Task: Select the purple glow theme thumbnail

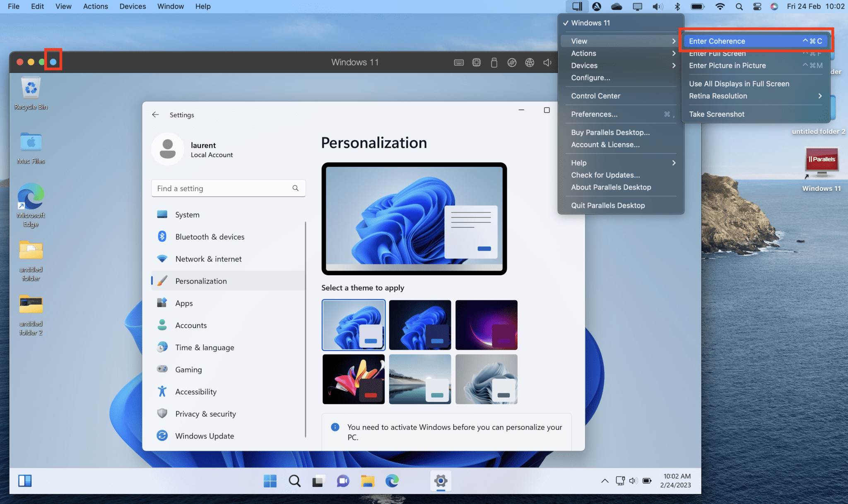Action: pyautogui.click(x=486, y=325)
